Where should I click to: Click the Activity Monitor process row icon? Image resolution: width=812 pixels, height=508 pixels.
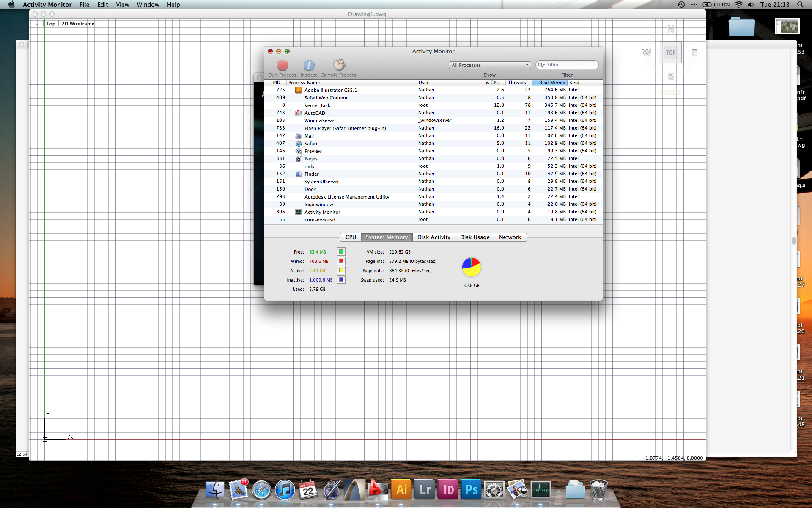299,212
